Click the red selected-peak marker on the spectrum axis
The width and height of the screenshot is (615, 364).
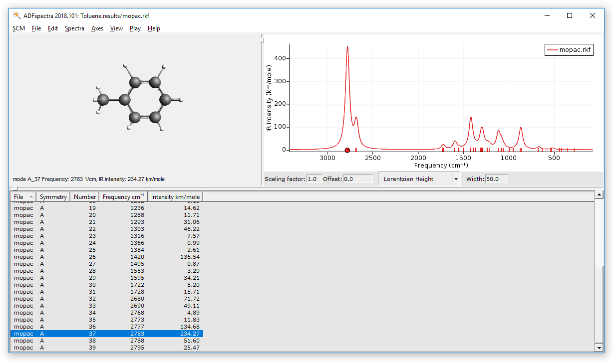(x=347, y=150)
